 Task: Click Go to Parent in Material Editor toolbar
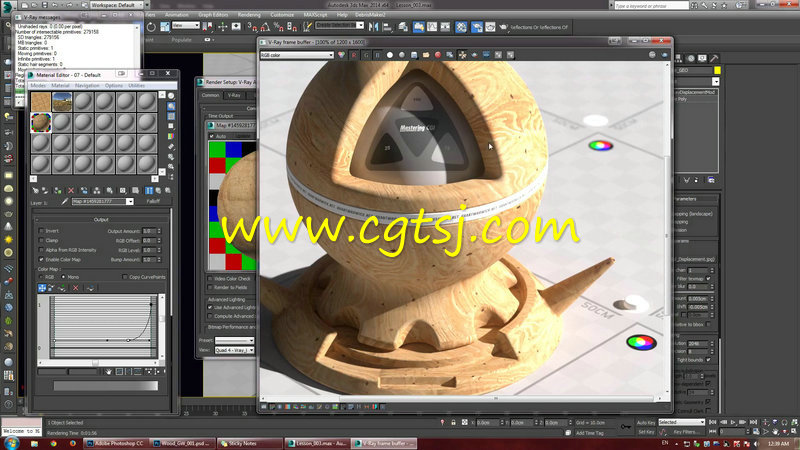pyautogui.click(x=159, y=190)
